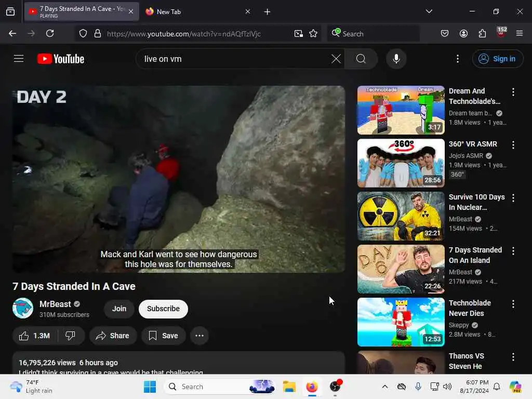Start voice search with the microphone icon

pos(396,59)
